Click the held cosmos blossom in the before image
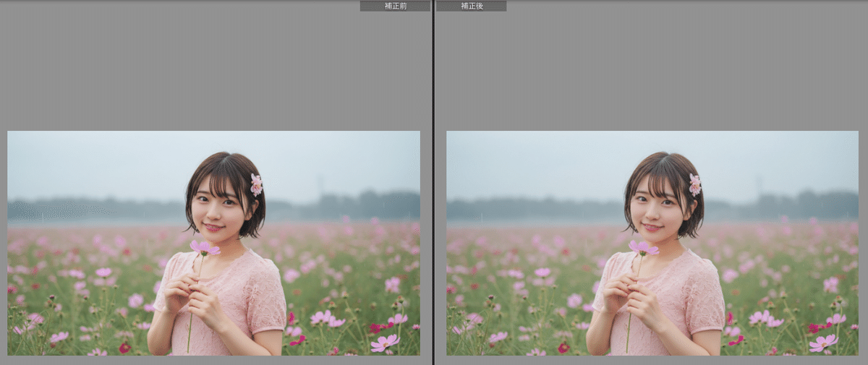 pos(205,248)
